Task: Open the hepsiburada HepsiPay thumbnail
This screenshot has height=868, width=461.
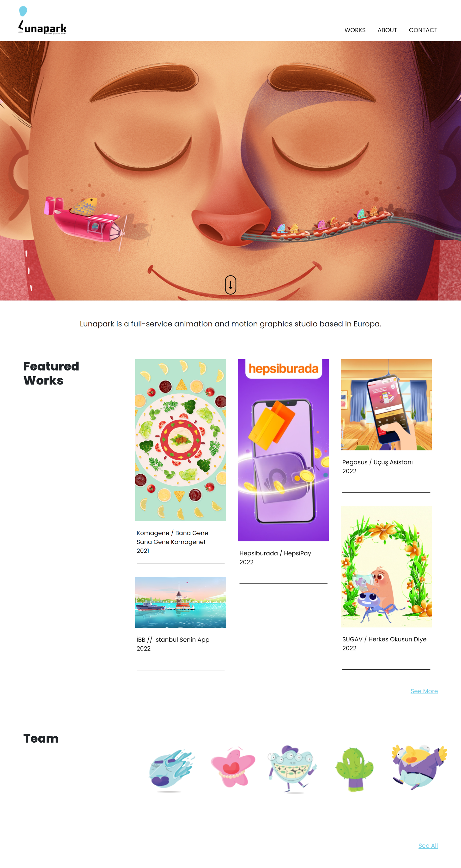Action: click(x=283, y=450)
